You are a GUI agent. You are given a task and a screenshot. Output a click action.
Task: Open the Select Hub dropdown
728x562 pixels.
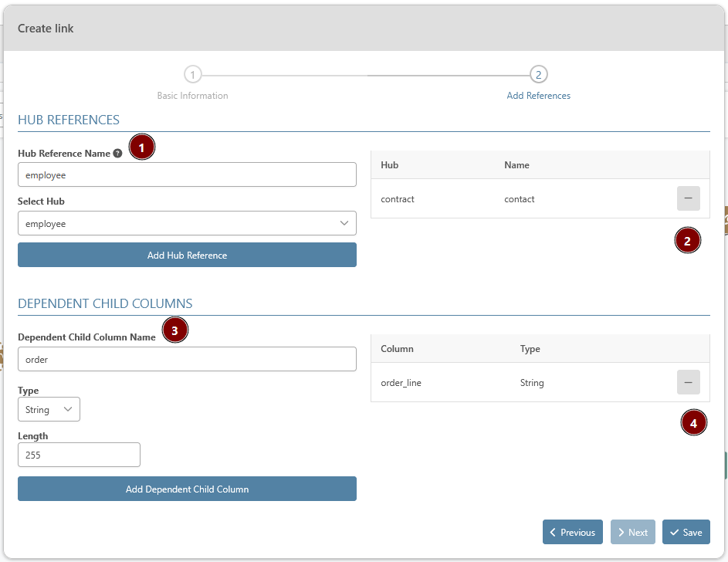click(187, 223)
